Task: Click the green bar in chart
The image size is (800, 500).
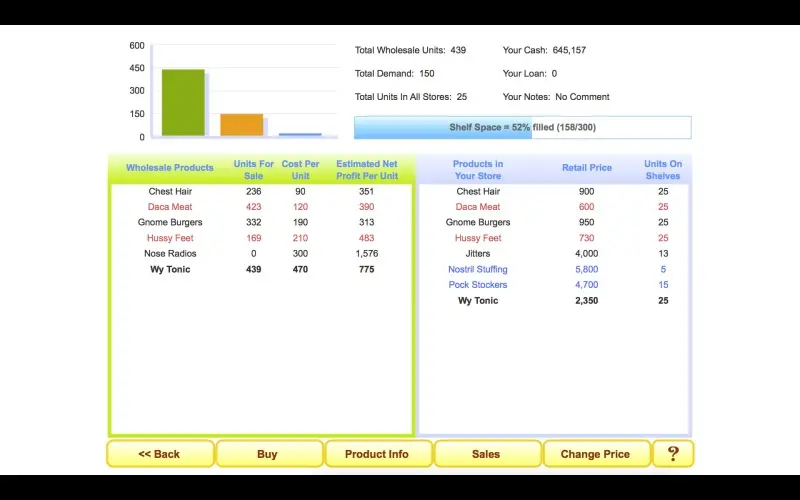Action: (x=183, y=103)
